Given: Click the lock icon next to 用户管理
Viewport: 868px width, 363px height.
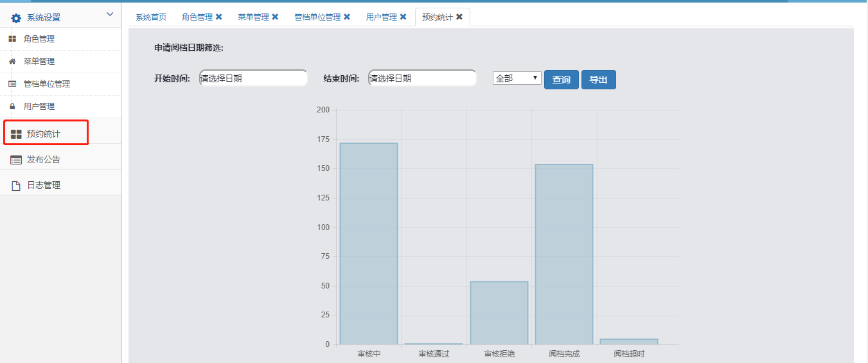Looking at the screenshot, I should coord(12,107).
